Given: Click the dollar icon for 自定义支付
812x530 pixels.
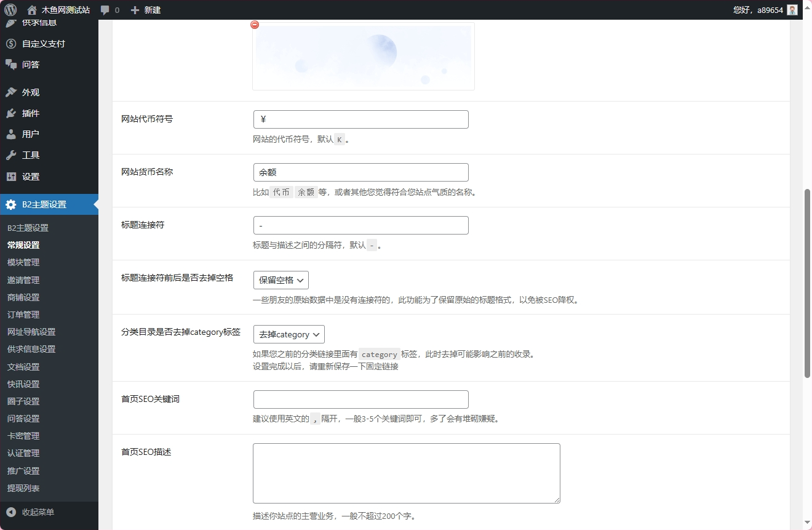Looking at the screenshot, I should [11, 44].
